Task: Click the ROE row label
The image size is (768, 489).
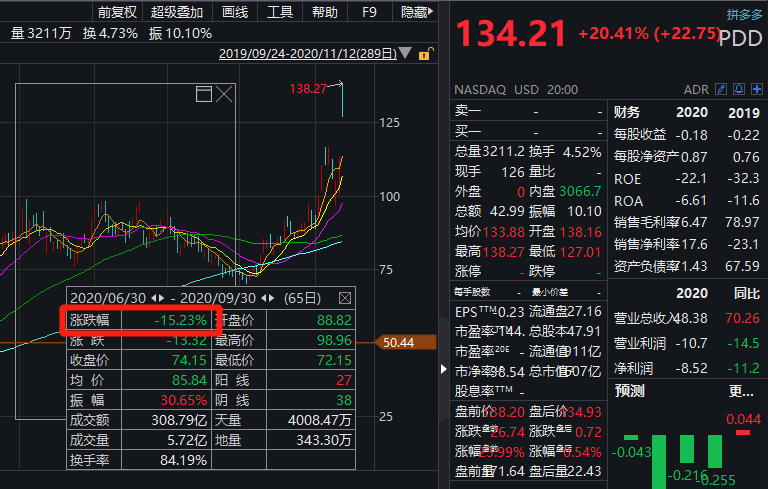Action: pos(627,179)
